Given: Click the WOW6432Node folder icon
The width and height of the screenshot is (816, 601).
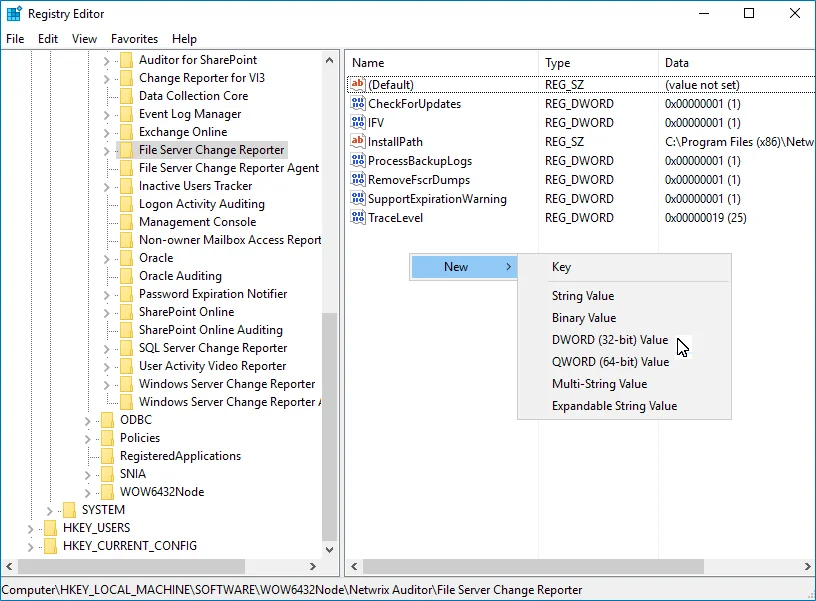Looking at the screenshot, I should click(108, 492).
